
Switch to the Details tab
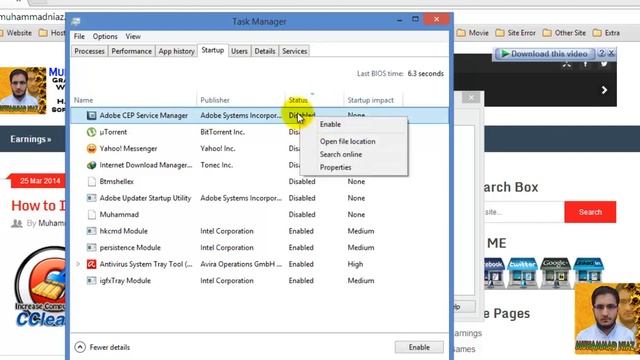(265, 51)
